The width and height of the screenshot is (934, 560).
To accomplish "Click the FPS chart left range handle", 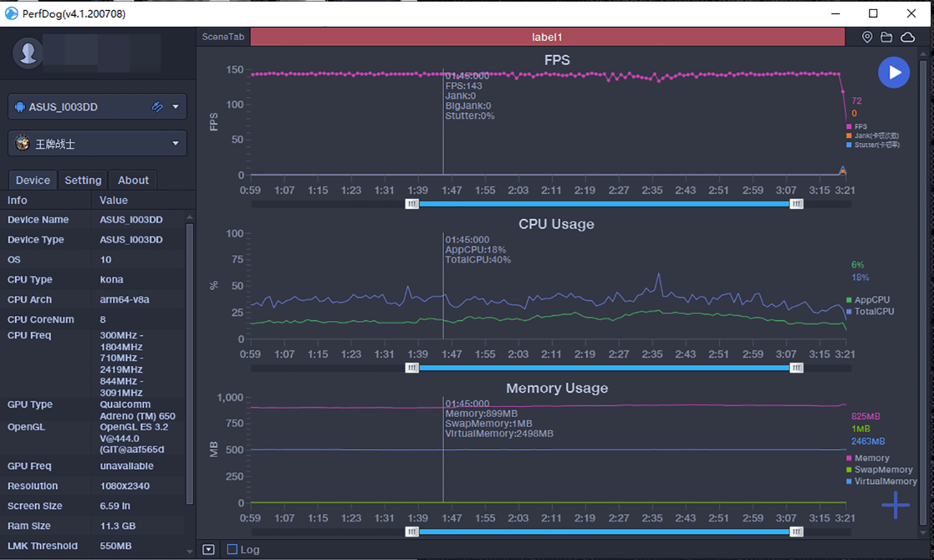I will coord(412,204).
